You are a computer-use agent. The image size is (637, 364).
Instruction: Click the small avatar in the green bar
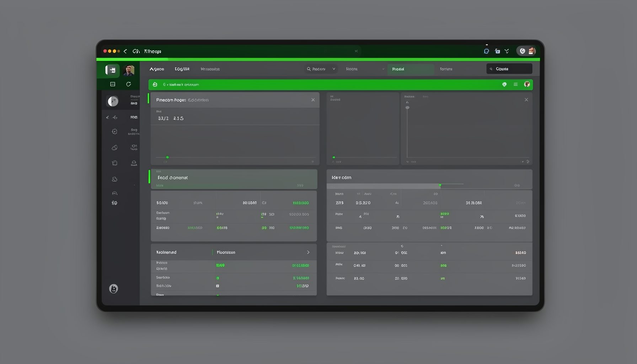point(527,84)
